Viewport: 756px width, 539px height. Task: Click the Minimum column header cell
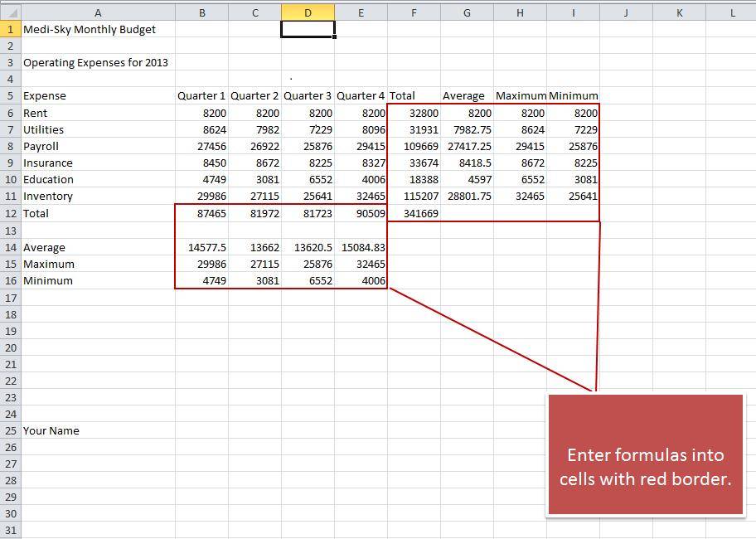click(574, 96)
